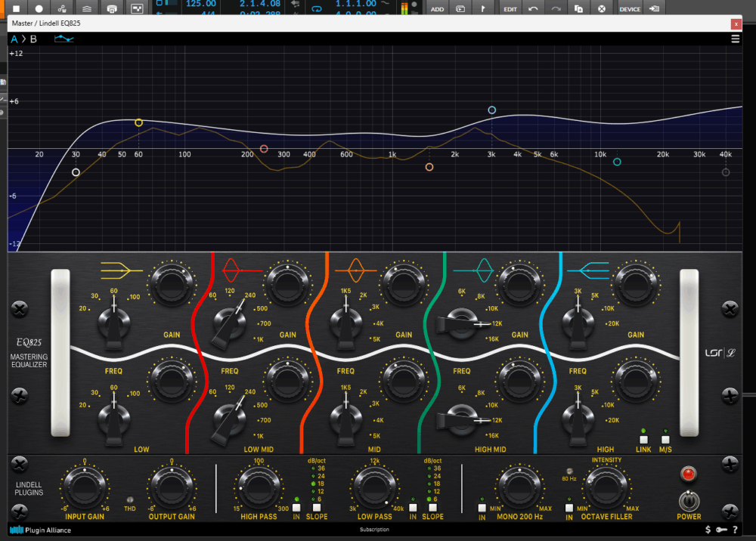Screen dimensions: 756x541
Task: Click the yellow low-band node on EQ graph
Action: (138, 123)
